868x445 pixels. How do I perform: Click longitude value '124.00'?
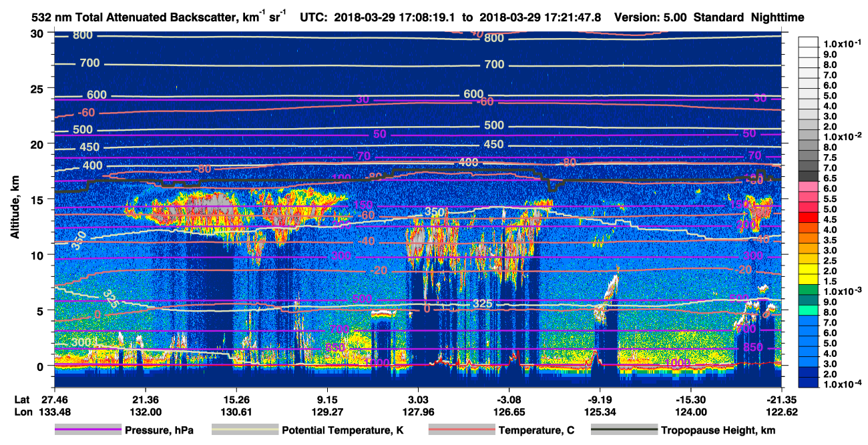[691, 412]
